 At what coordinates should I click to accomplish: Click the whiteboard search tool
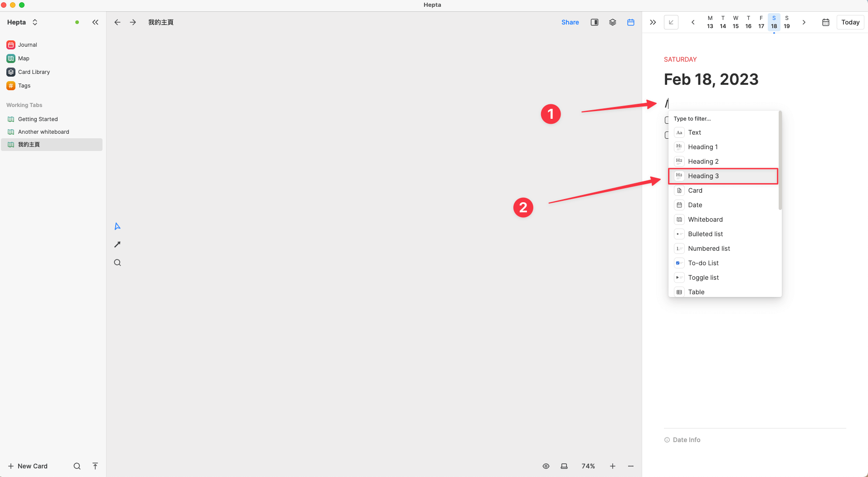click(117, 263)
